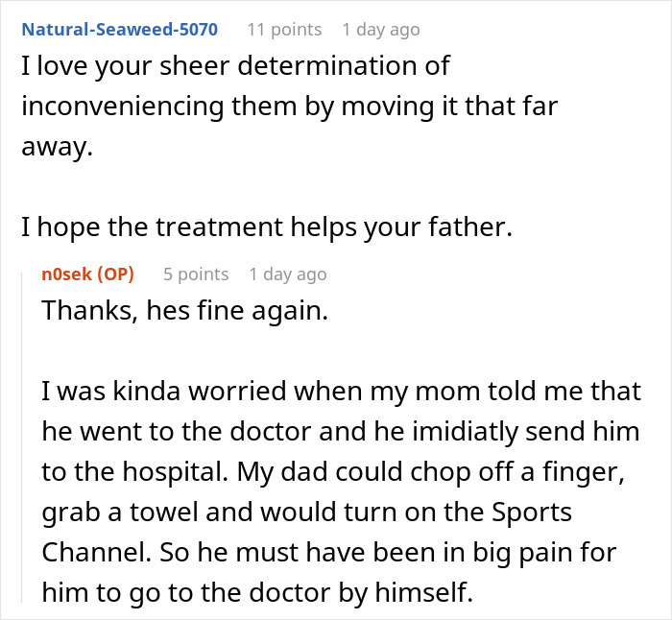Click the phrase 'by himself.' ending the reply

point(422,592)
